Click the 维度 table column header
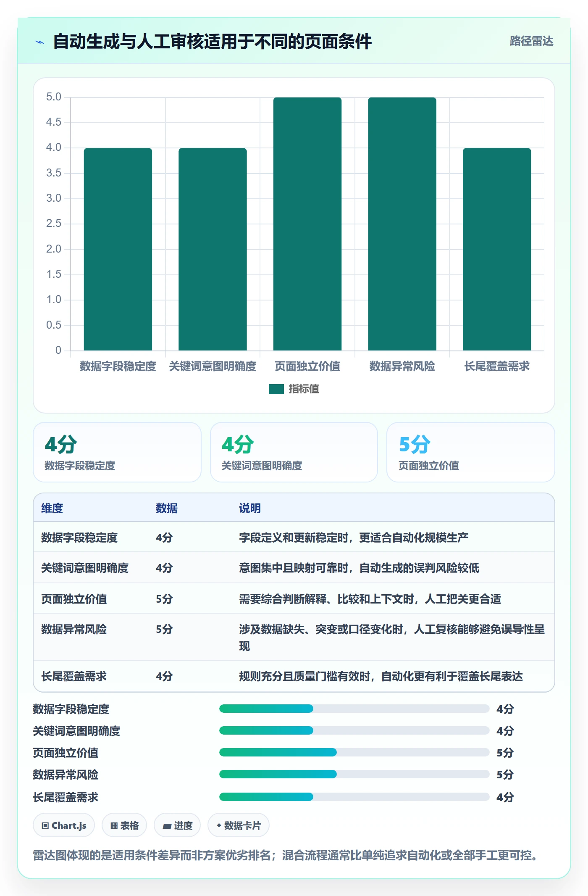The image size is (588, 896). click(x=52, y=509)
